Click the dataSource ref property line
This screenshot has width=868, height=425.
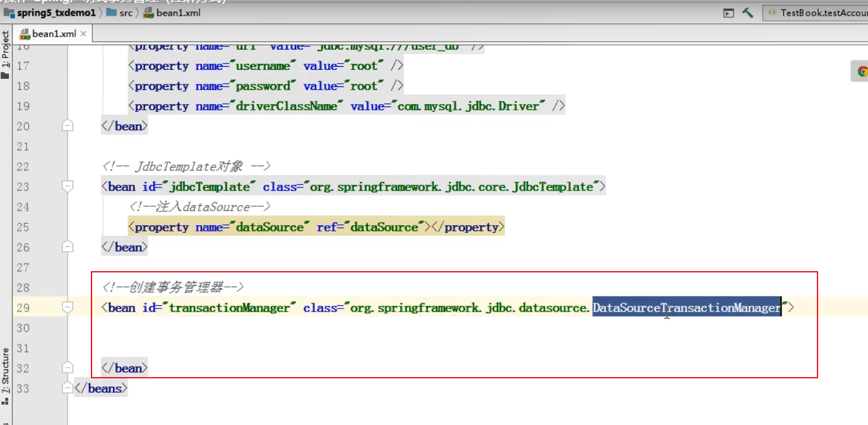point(316,227)
